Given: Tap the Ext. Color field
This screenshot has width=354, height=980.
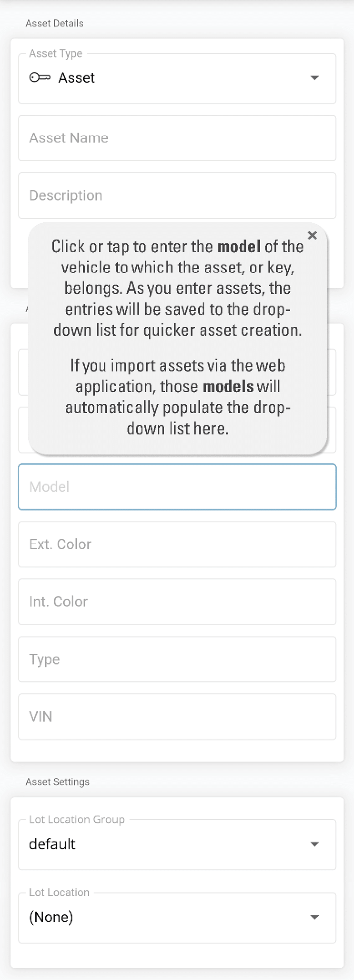Looking at the screenshot, I should coord(177,544).
